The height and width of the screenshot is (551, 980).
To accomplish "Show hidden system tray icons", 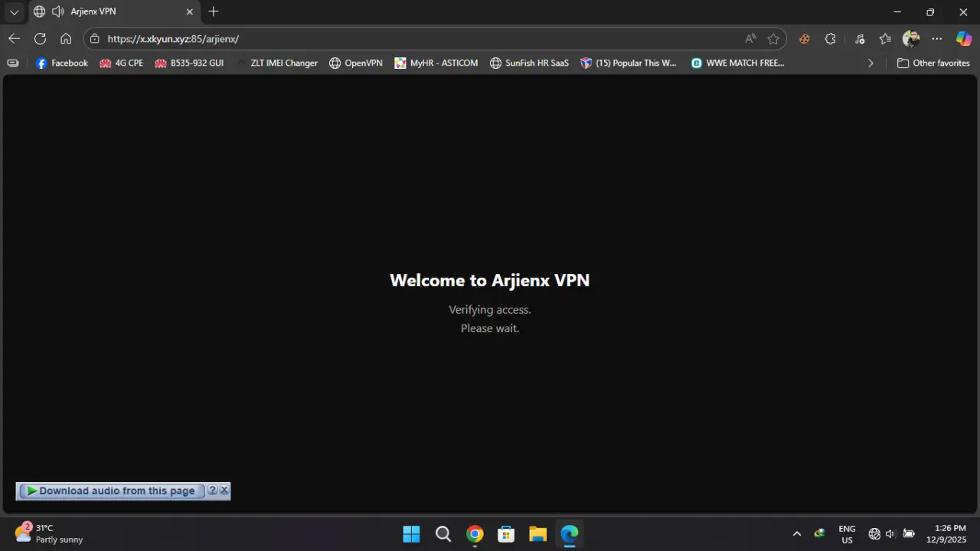I will [796, 533].
